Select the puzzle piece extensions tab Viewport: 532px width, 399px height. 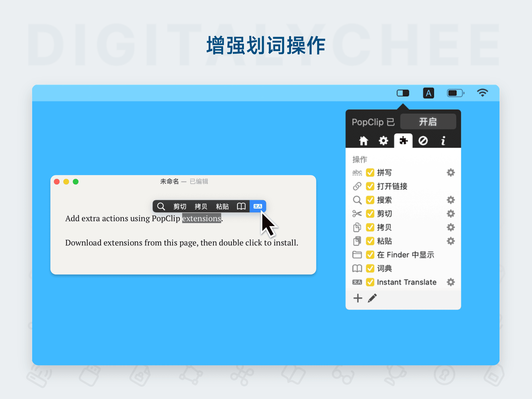tap(403, 141)
